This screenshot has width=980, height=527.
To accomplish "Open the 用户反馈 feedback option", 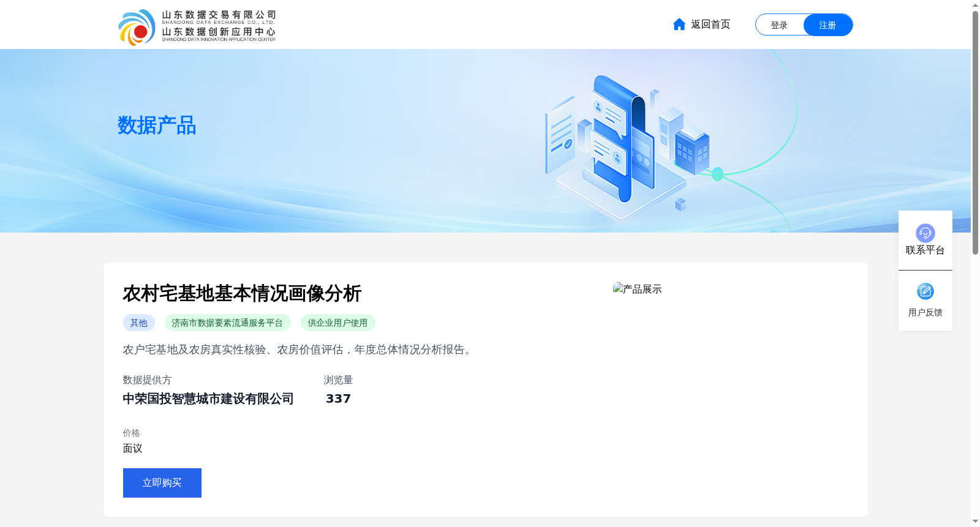I will click(x=925, y=312).
